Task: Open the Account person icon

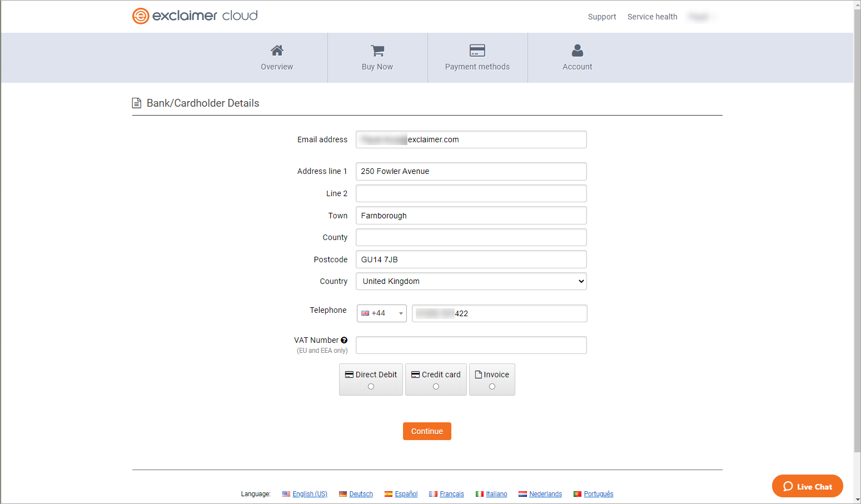Action: click(577, 51)
